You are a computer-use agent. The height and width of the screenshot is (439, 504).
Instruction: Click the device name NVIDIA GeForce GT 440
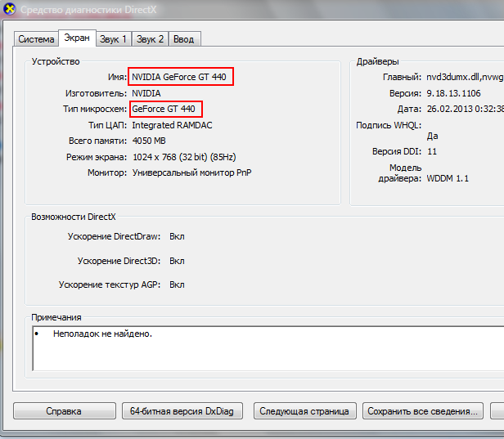(181, 77)
